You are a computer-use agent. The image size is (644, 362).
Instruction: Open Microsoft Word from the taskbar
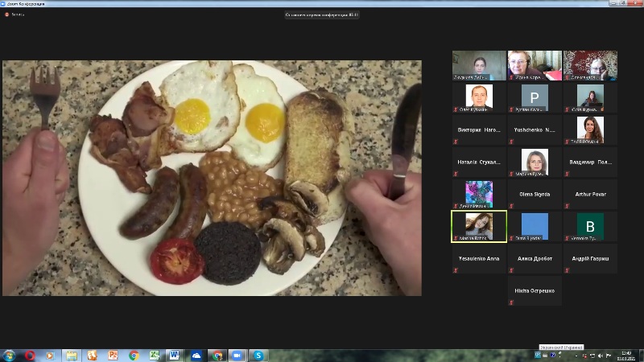click(x=175, y=355)
